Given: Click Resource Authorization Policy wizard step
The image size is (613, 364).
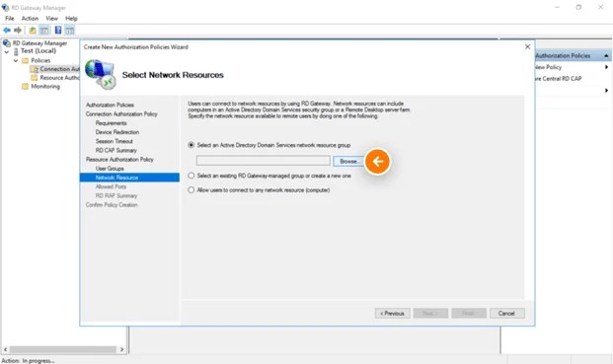Looking at the screenshot, I should click(x=119, y=160).
